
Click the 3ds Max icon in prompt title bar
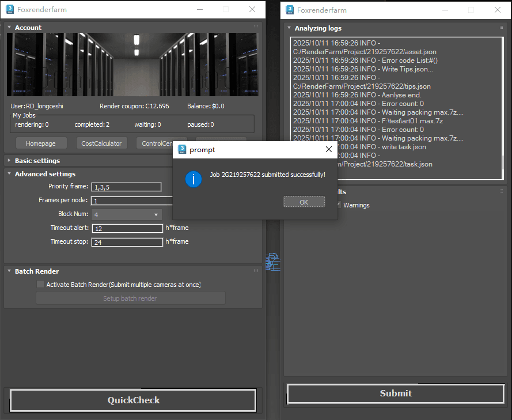[x=182, y=149]
